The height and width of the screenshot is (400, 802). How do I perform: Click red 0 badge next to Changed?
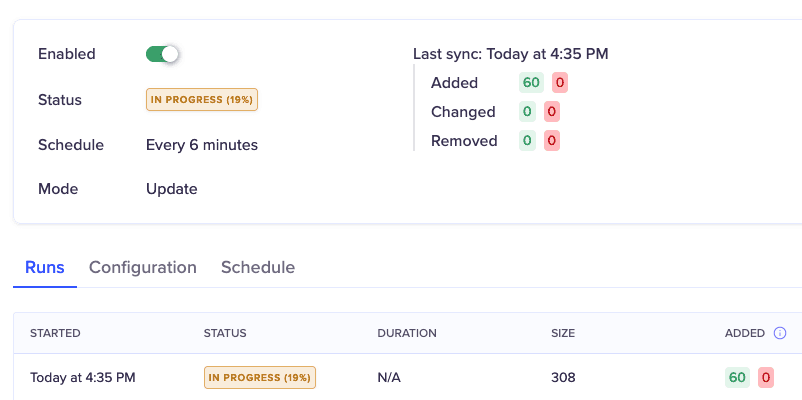551,112
